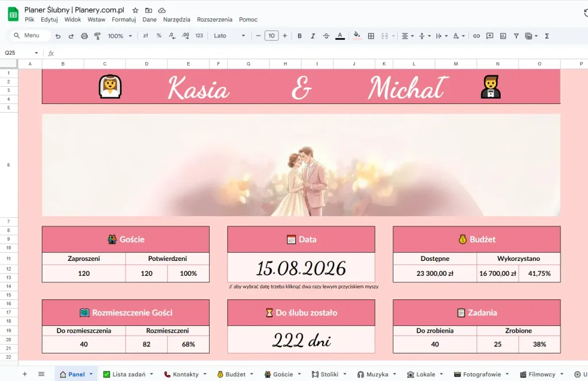Decrease decimal places icon
The width and height of the screenshot is (588, 381).
pyautogui.click(x=172, y=36)
